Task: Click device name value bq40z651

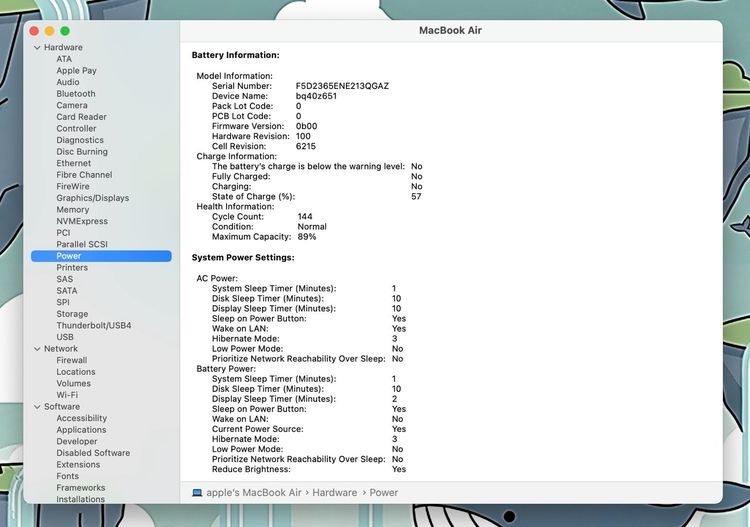Action: click(x=316, y=96)
